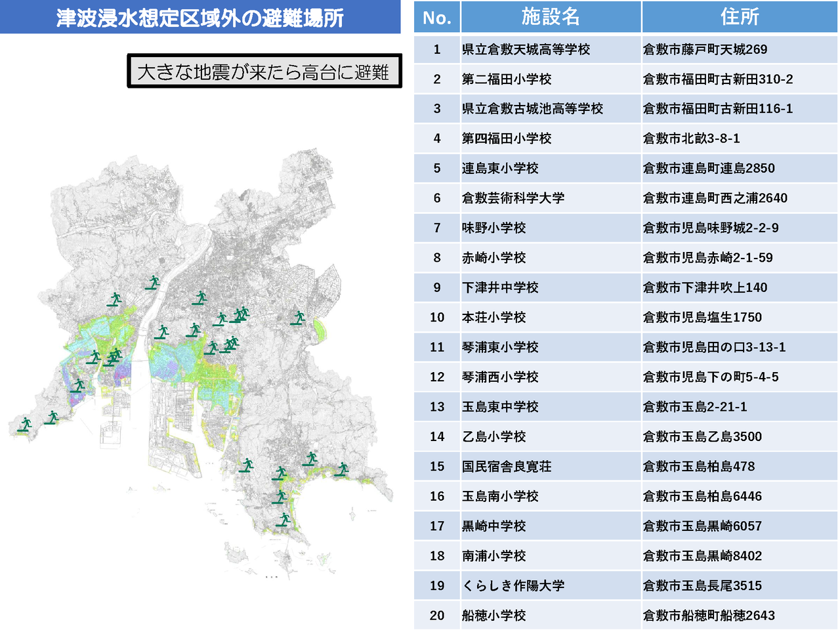The image size is (840, 630).
Task: Click the address 倉敷市玉島長尾3515
Action: click(x=702, y=585)
